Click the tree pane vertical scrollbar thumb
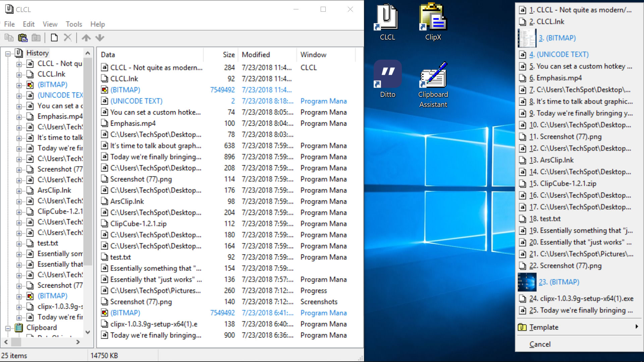The image size is (644, 362). [88, 161]
